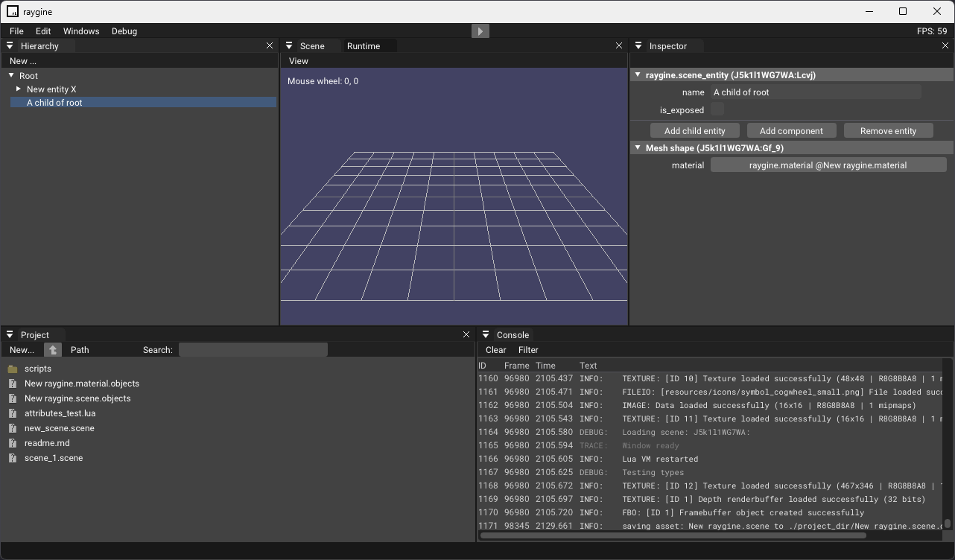Select the Project tab
This screenshot has height=560, width=955.
coord(35,335)
